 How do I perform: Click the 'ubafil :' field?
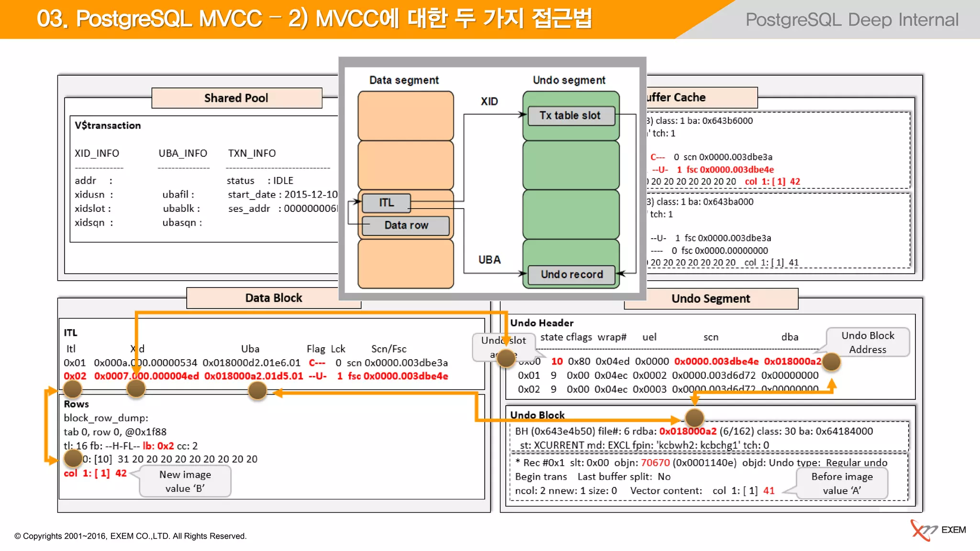178,194
